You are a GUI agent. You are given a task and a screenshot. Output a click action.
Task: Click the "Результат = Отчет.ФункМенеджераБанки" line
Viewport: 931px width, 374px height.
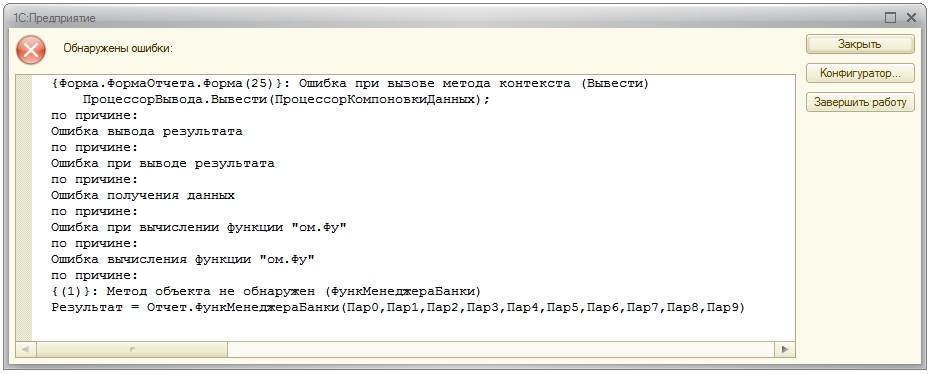[398, 308]
